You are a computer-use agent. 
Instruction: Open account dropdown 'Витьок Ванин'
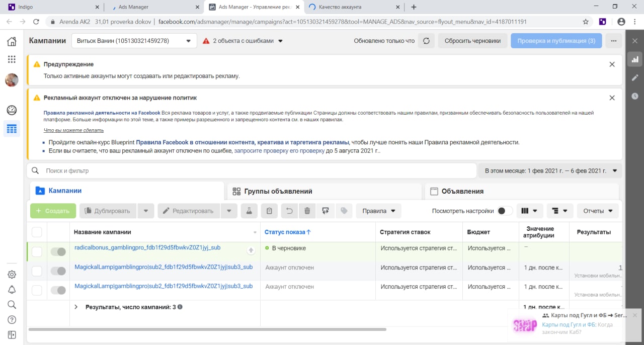pos(134,41)
